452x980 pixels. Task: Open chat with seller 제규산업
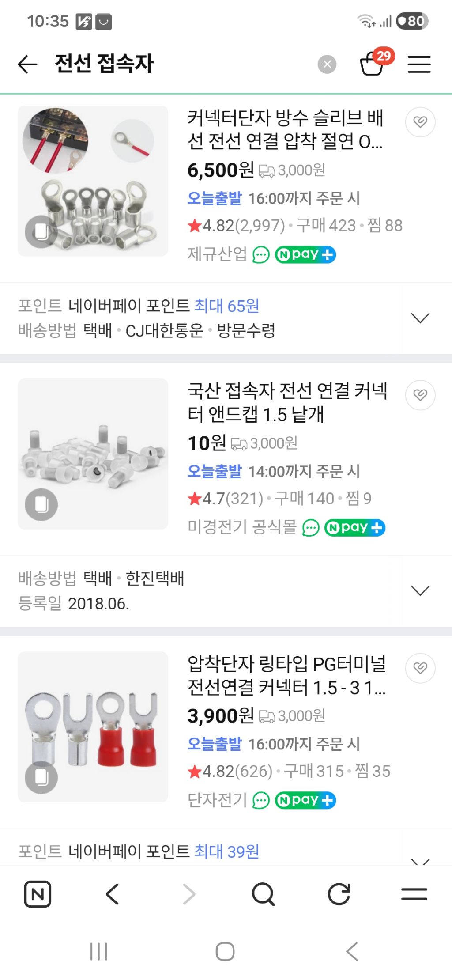pyautogui.click(x=261, y=255)
